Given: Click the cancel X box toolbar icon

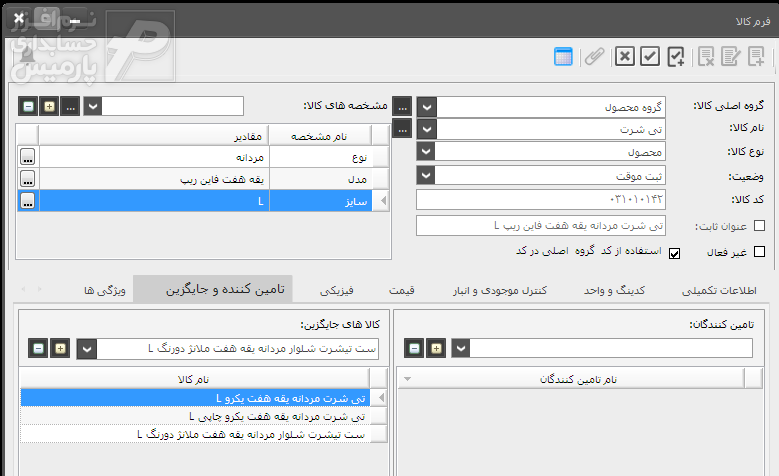Looking at the screenshot, I should pos(624,57).
